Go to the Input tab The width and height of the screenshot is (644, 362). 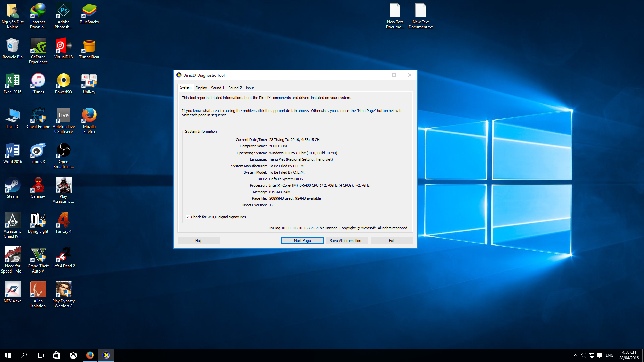click(x=250, y=88)
